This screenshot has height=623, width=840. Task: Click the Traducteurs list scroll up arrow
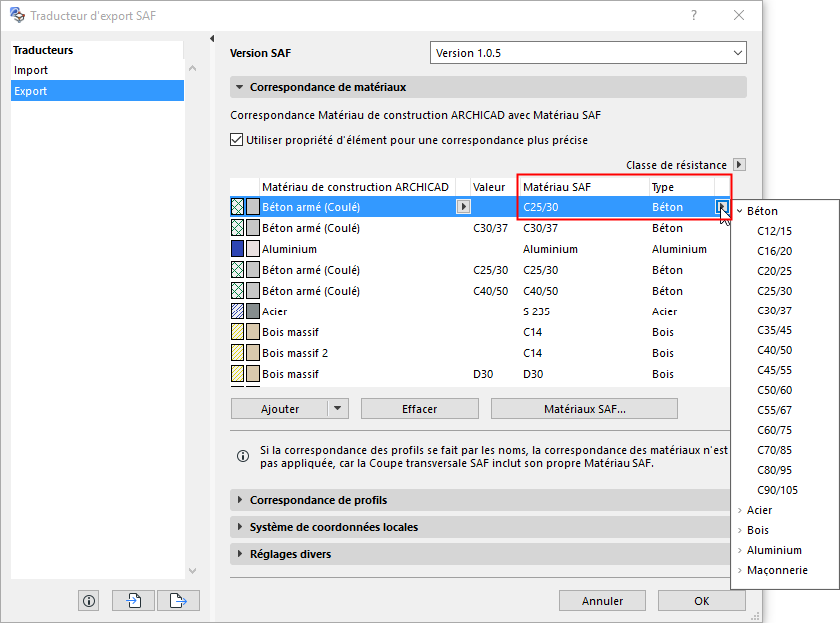pos(193,68)
